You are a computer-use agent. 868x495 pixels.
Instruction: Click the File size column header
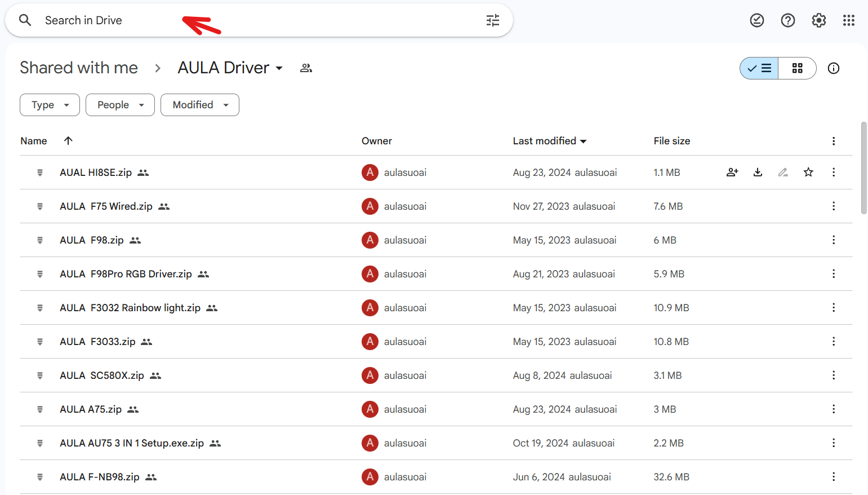pos(672,141)
